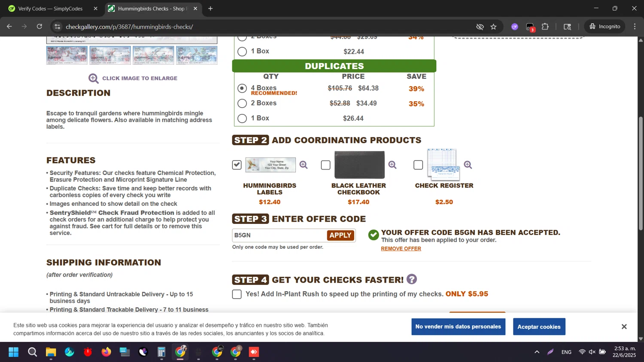Select the second hummingbird check thumbnail
The image size is (644, 362).
click(x=110, y=55)
